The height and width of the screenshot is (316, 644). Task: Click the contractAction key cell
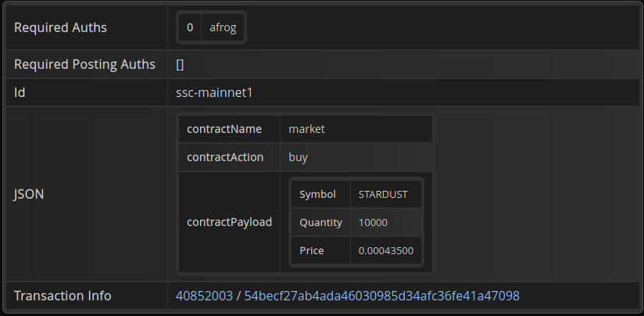225,157
